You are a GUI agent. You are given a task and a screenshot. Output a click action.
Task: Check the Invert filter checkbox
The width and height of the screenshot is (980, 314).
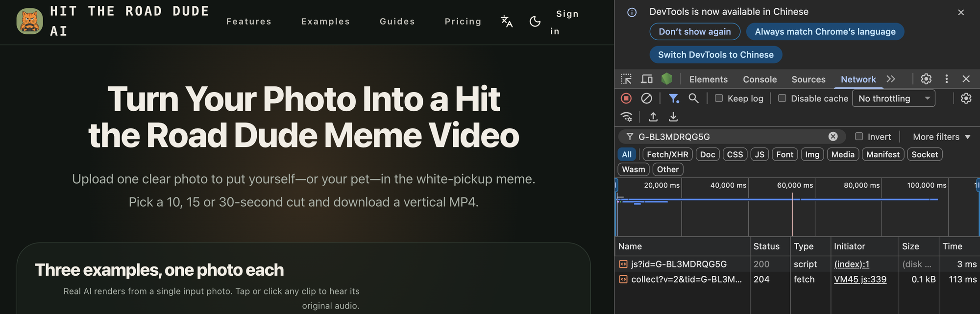point(859,136)
